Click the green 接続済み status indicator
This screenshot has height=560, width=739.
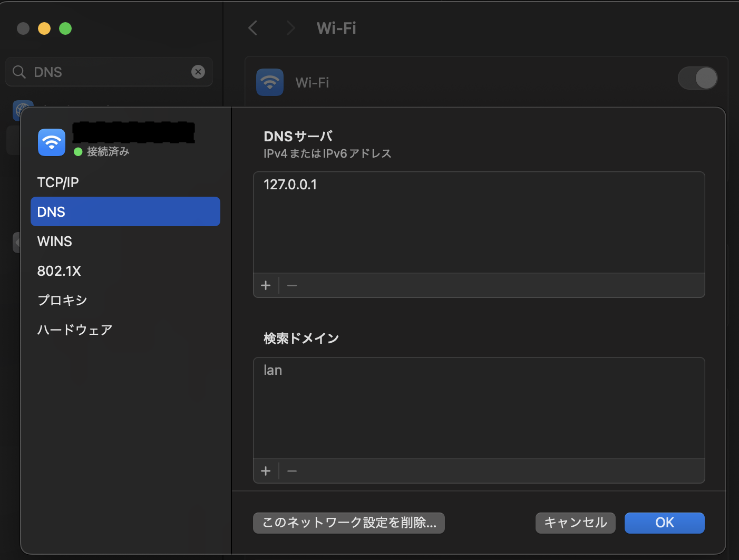pos(78,151)
